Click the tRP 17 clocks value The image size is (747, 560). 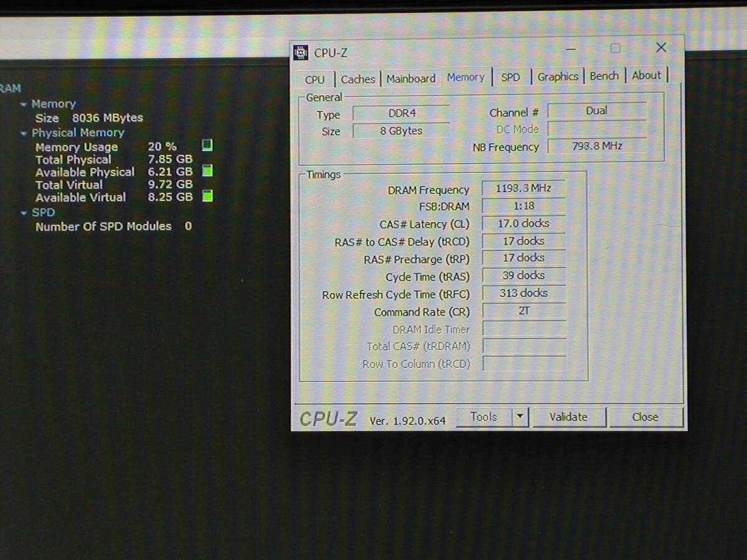524,258
